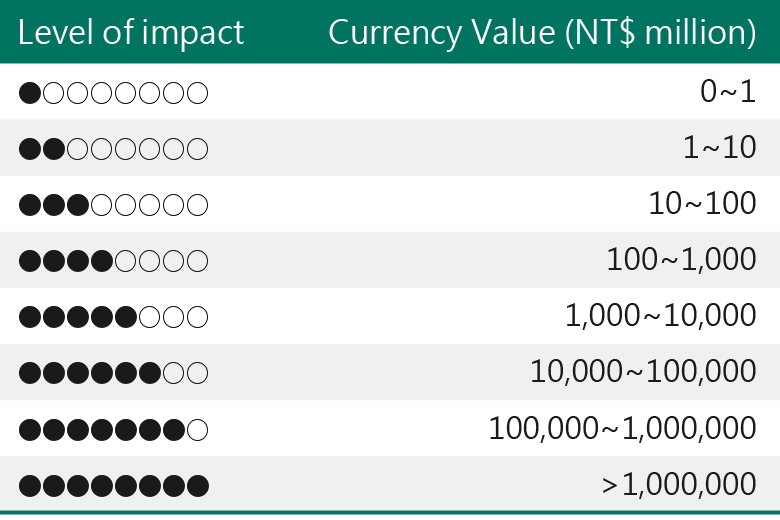
Task: Select the seven-filled-dots impact level indicator
Action: pyautogui.click(x=113, y=430)
